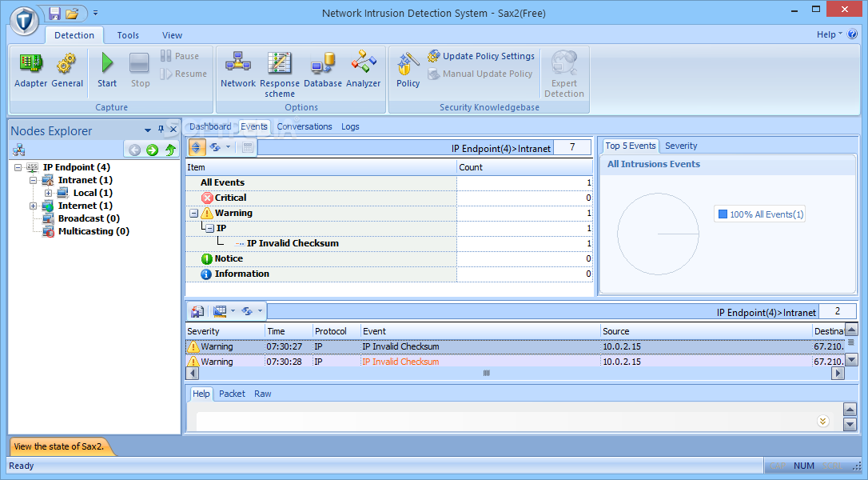This screenshot has height=480, width=868.
Task: Open Network options
Action: click(238, 70)
